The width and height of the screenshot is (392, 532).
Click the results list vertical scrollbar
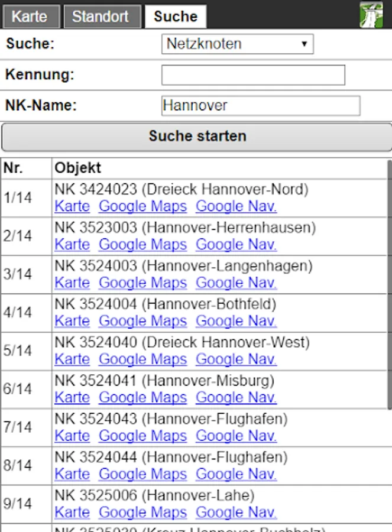(389, 284)
